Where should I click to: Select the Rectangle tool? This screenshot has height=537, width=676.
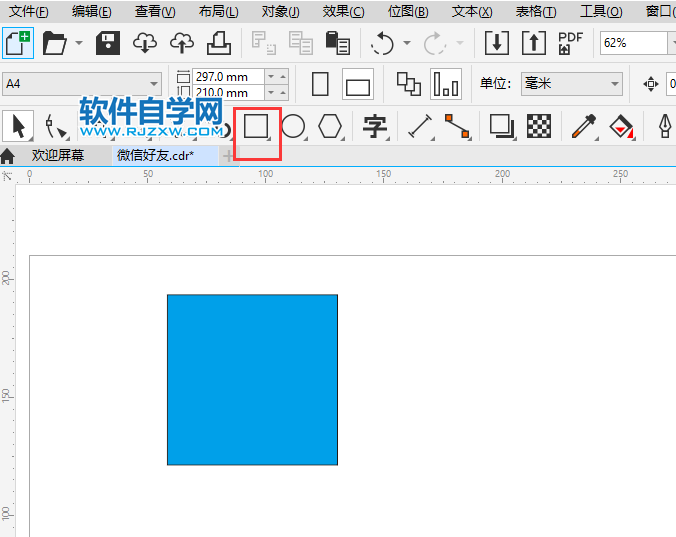pyautogui.click(x=257, y=126)
